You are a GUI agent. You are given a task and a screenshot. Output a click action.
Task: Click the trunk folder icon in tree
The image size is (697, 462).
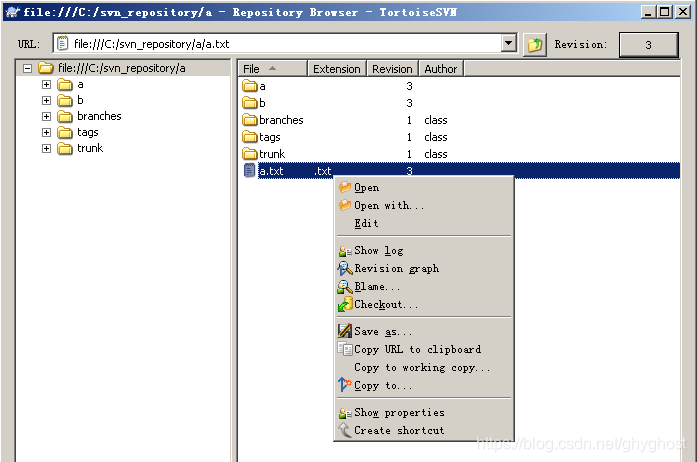click(x=65, y=148)
